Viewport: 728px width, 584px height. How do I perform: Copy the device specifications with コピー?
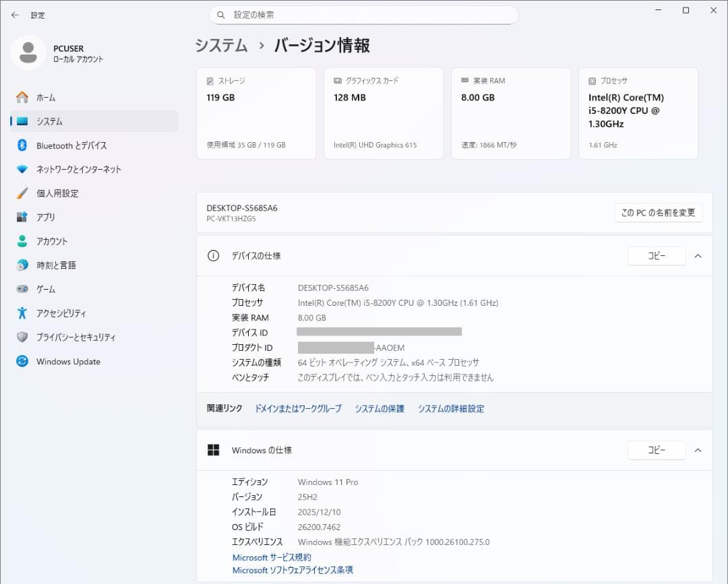[656, 256]
